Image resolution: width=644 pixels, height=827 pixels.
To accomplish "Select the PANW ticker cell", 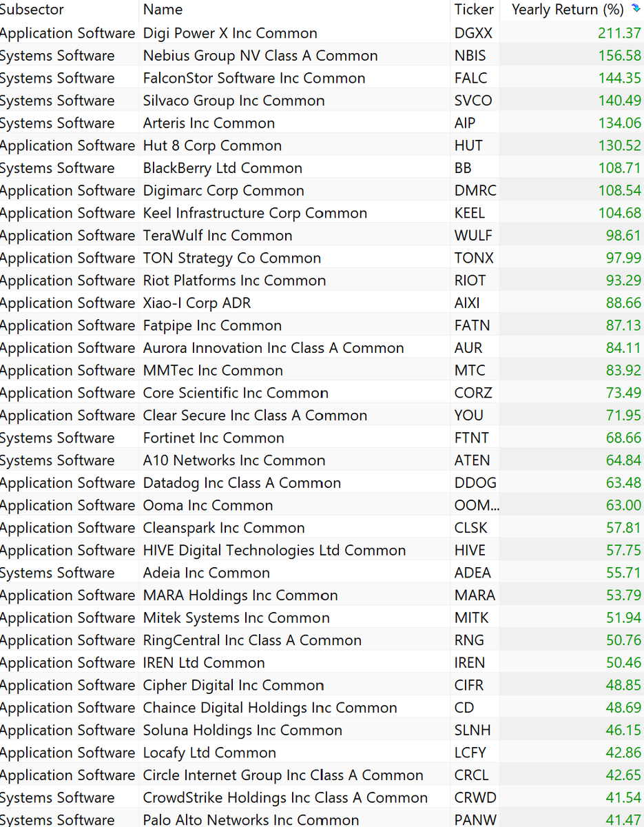I will pyautogui.click(x=475, y=820).
